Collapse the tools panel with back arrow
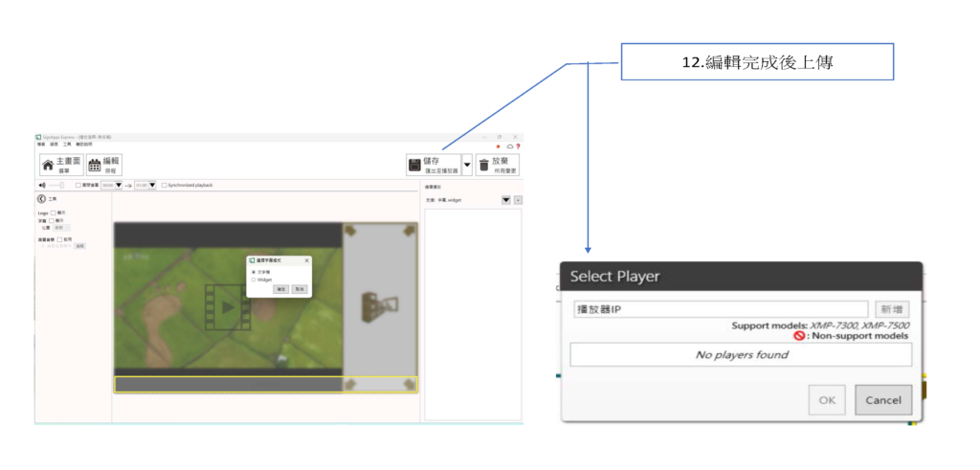This screenshot has height=470, width=980. [x=41, y=199]
